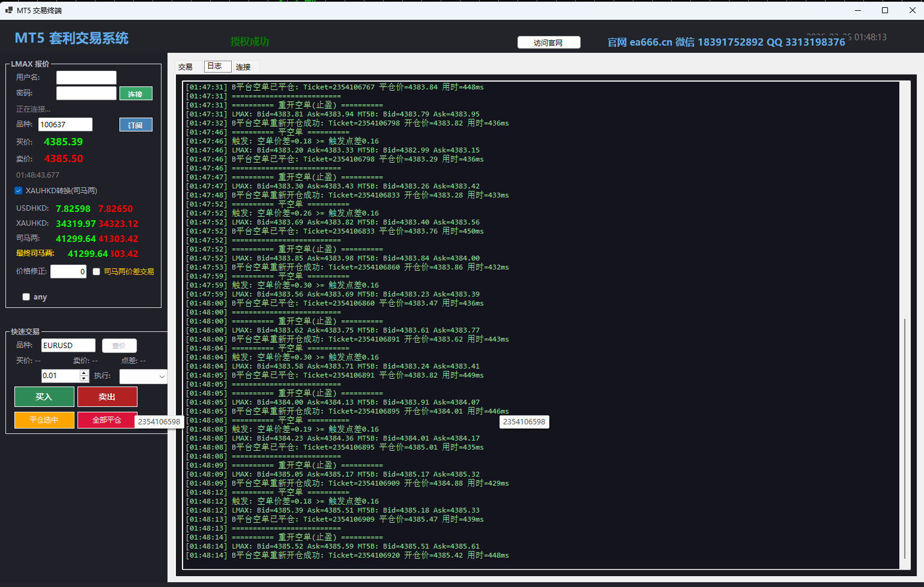The height and width of the screenshot is (587, 924).
Task: Click the MT5 app icon in title bar
Action: tap(8, 10)
